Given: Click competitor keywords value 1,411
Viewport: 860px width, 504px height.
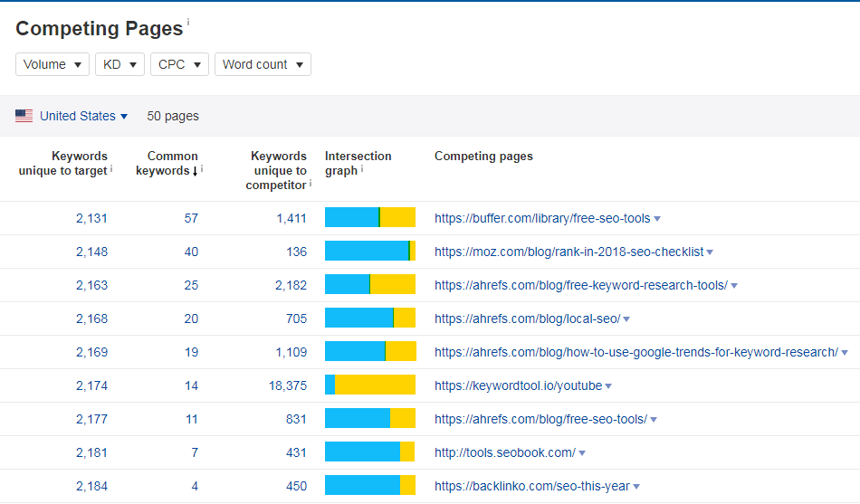Looking at the screenshot, I should [x=291, y=218].
